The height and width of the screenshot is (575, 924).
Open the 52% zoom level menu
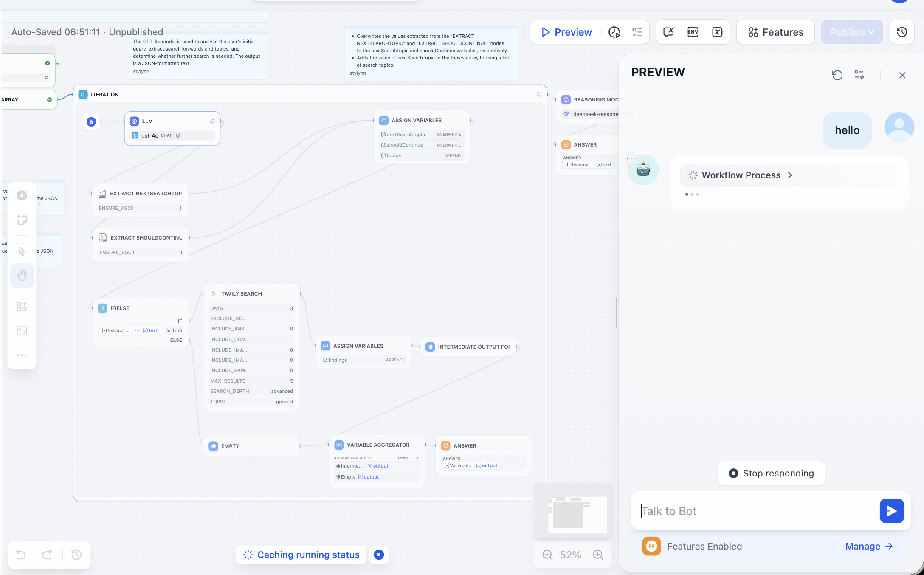click(570, 555)
